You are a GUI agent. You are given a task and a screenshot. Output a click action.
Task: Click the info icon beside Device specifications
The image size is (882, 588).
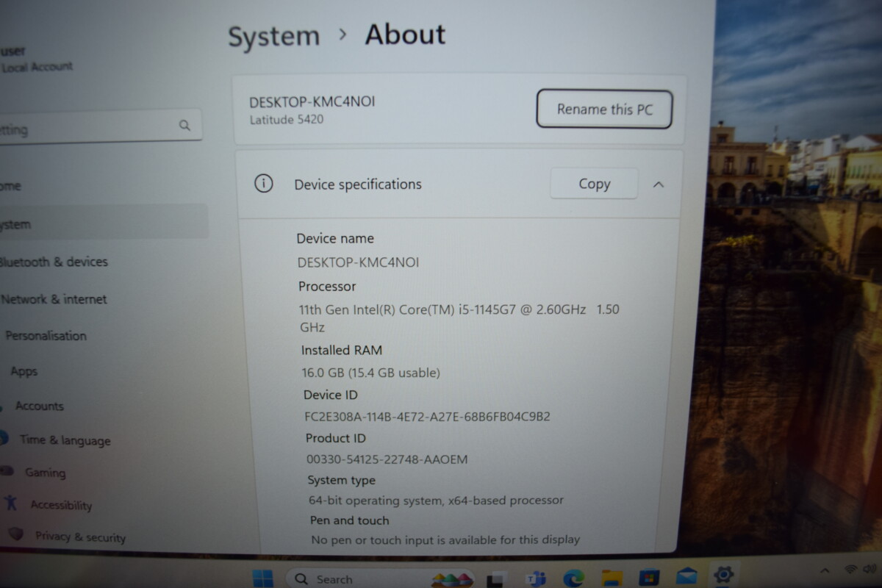[263, 184]
